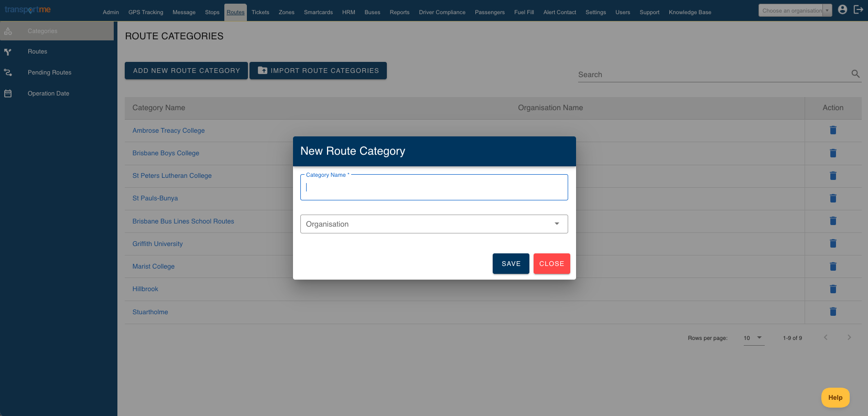Select the Routes menu tab
Screen dimensions: 868x416
235,12
